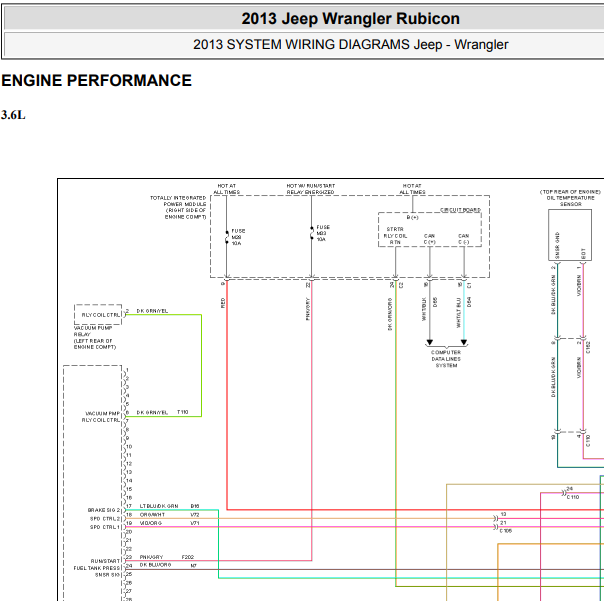Screen dimensions: 604x601
Task: Click "HOT W/ RUN/START RELAY ENERGIZED" label
Action: [310, 189]
